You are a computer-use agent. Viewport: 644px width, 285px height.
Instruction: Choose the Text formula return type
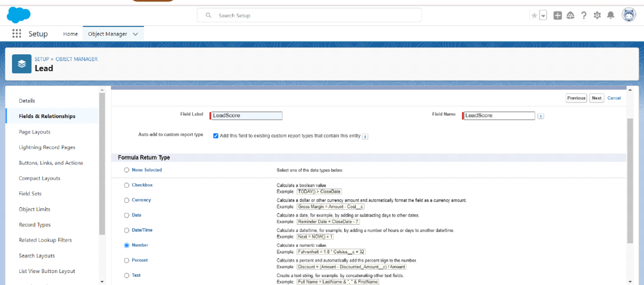point(127,276)
